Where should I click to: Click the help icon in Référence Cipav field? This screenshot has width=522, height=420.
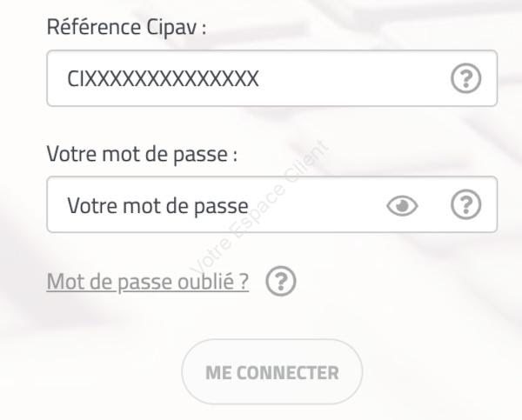(x=466, y=79)
